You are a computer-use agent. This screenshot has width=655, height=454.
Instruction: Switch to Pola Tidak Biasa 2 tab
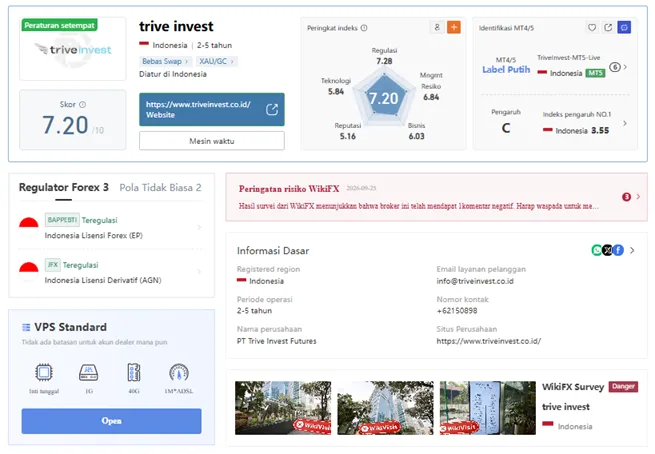160,188
